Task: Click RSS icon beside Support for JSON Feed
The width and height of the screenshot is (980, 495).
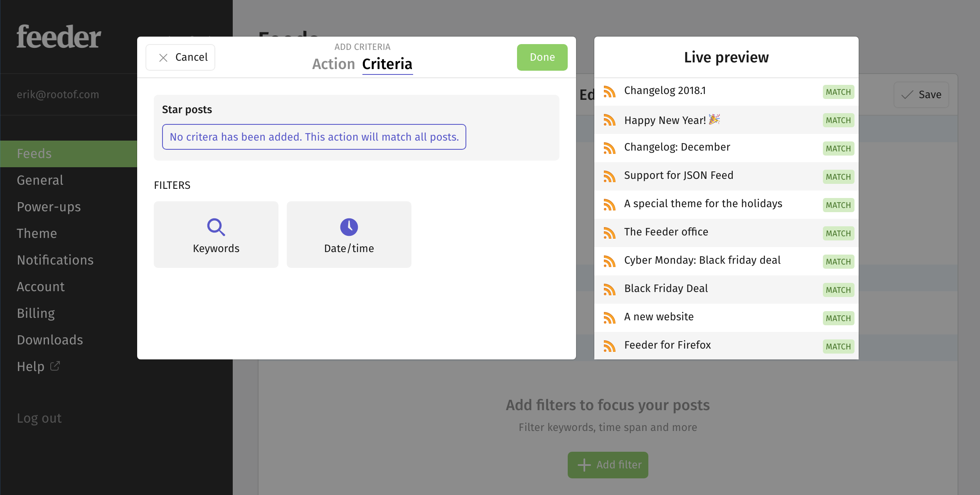Action: 609,176
